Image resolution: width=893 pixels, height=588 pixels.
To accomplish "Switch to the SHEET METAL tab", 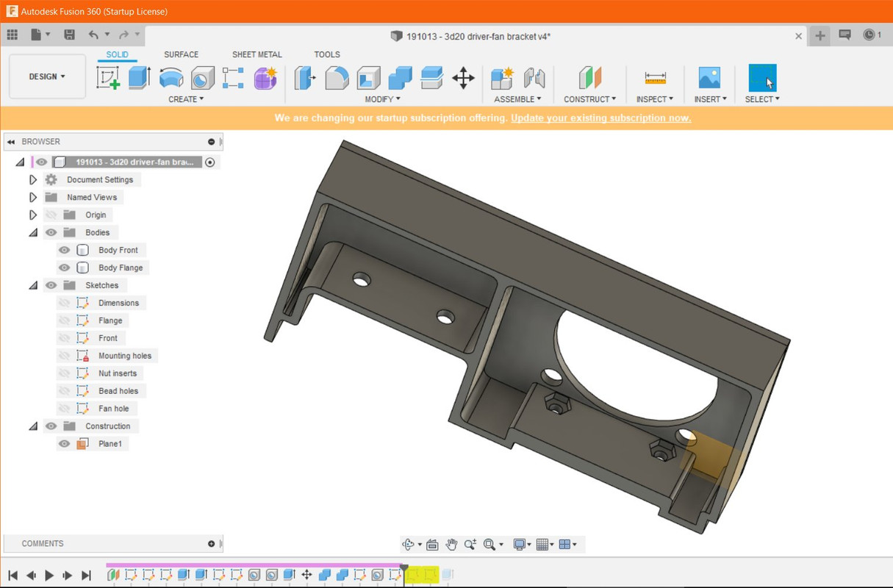I will tap(257, 54).
